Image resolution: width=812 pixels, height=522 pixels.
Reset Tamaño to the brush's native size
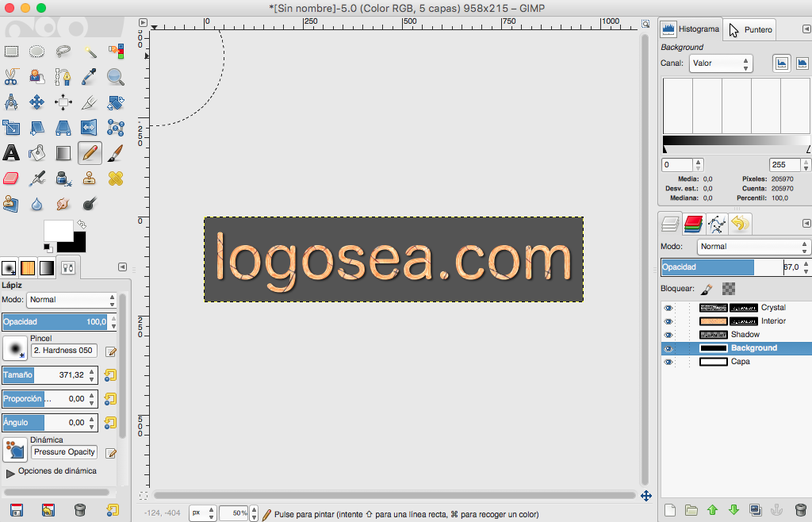(110, 375)
